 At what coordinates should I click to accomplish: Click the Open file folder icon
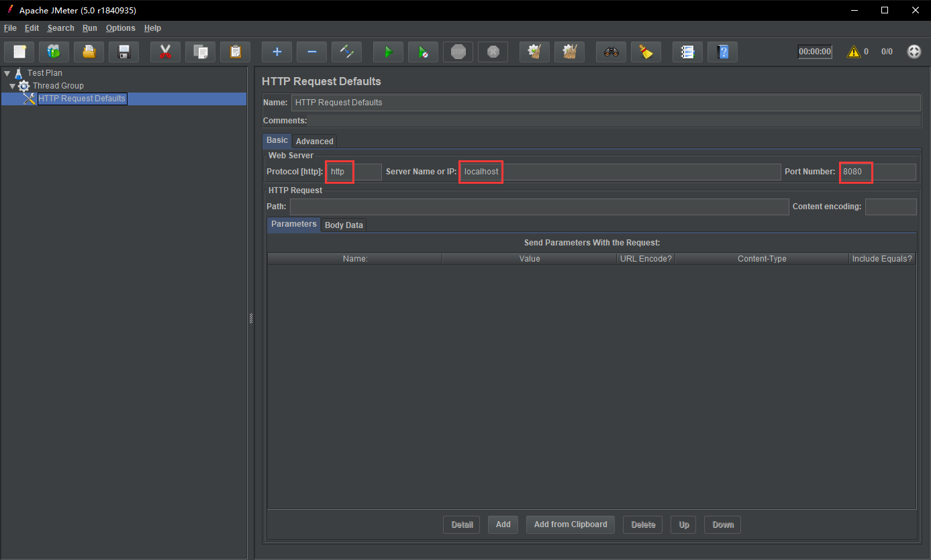[89, 52]
